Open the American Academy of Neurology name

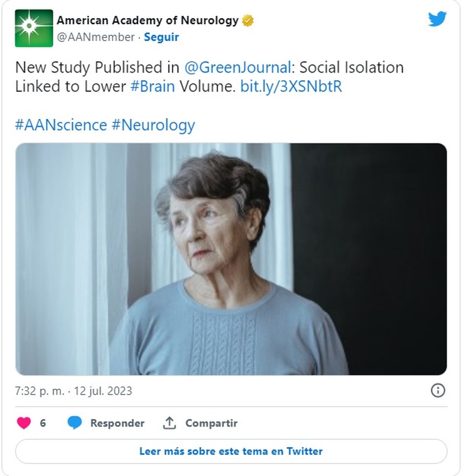click(148, 20)
